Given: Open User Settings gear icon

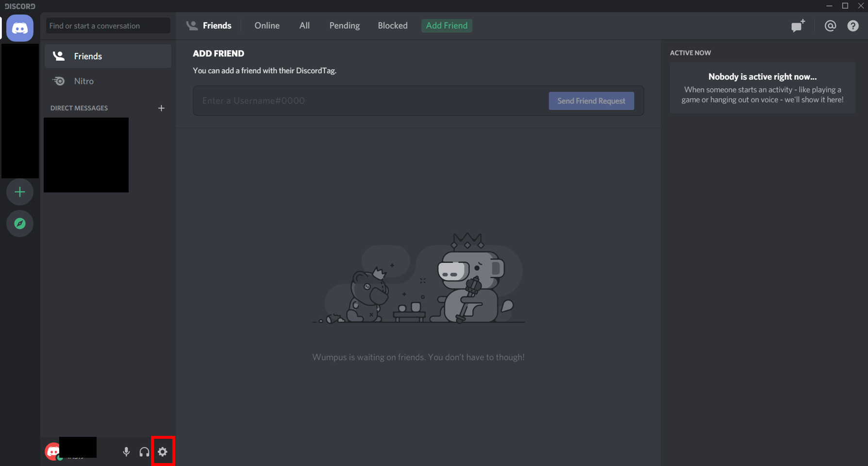Looking at the screenshot, I should pyautogui.click(x=163, y=452).
